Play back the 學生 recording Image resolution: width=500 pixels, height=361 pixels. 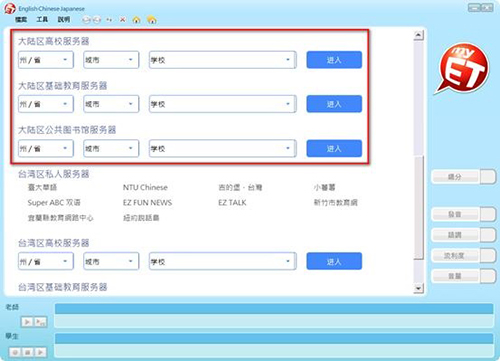[x=40, y=352]
